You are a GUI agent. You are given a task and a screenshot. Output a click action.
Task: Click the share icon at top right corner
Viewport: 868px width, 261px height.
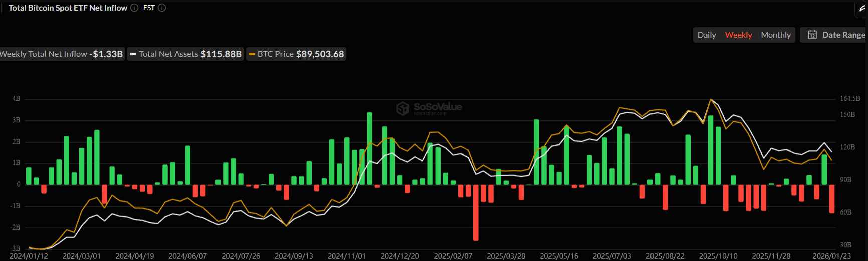(x=862, y=8)
